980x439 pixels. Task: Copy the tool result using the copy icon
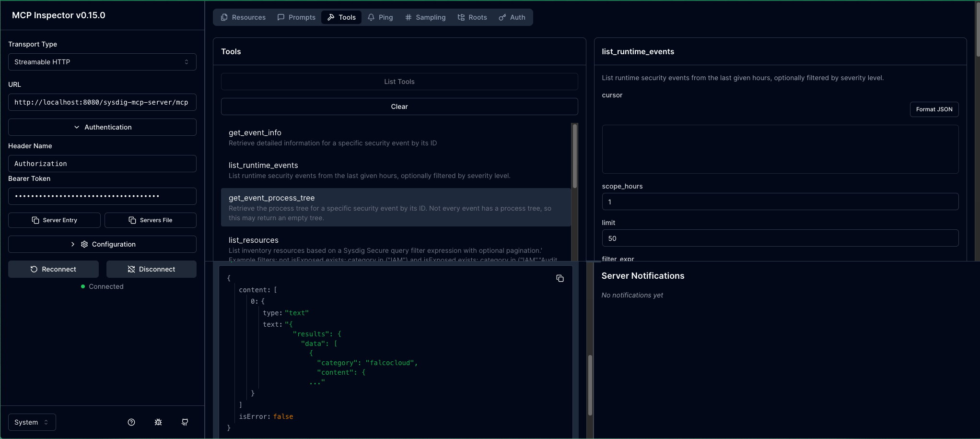(560, 278)
